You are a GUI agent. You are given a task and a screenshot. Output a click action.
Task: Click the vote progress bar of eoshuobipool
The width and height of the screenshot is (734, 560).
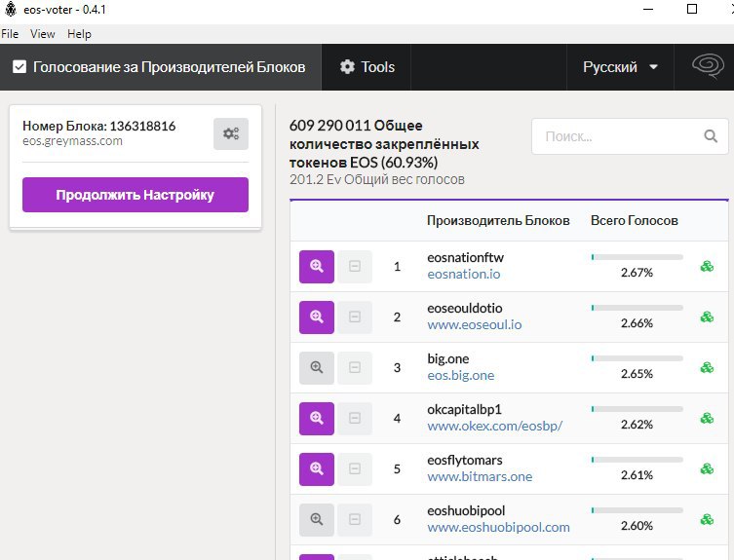click(637, 509)
